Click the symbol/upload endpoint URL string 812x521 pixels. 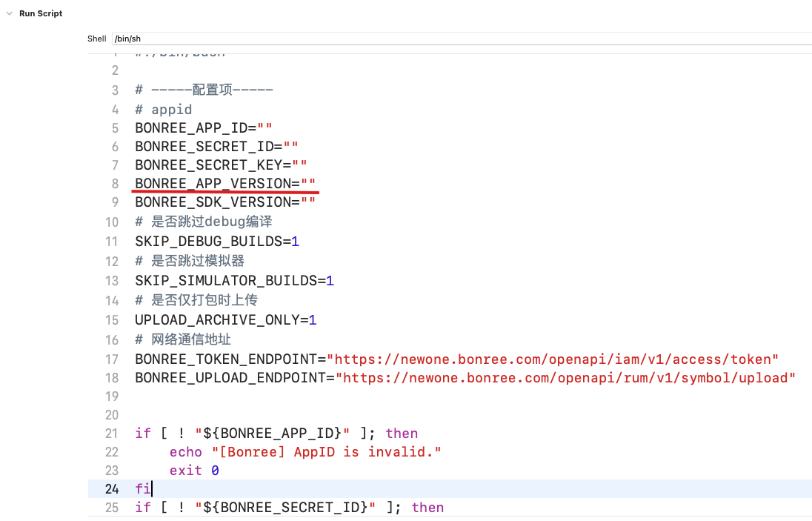(565, 378)
